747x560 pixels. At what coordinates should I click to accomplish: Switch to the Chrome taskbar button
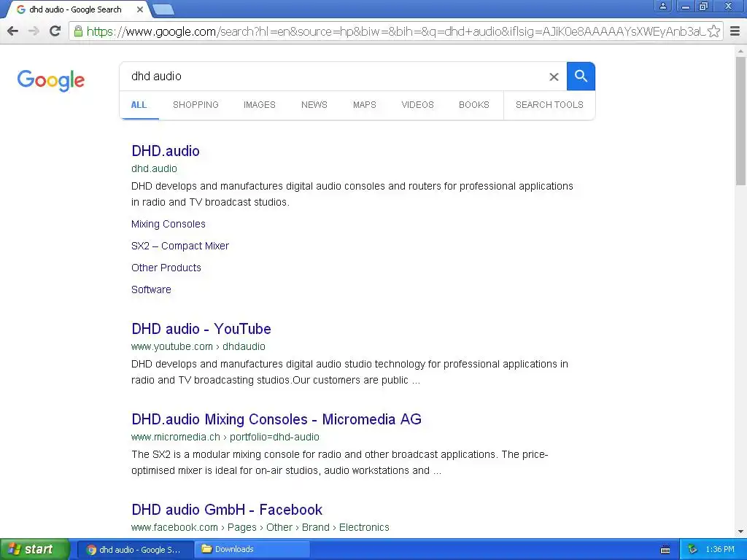135,550
